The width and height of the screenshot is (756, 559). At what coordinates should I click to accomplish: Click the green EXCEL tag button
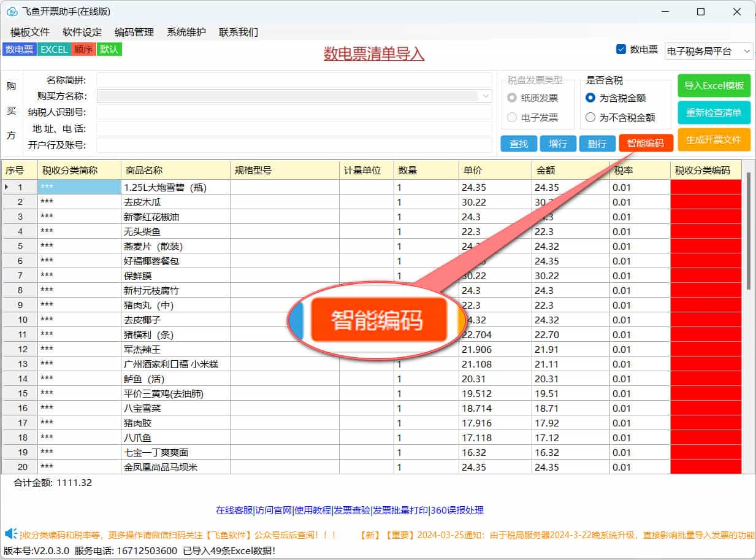(54, 50)
